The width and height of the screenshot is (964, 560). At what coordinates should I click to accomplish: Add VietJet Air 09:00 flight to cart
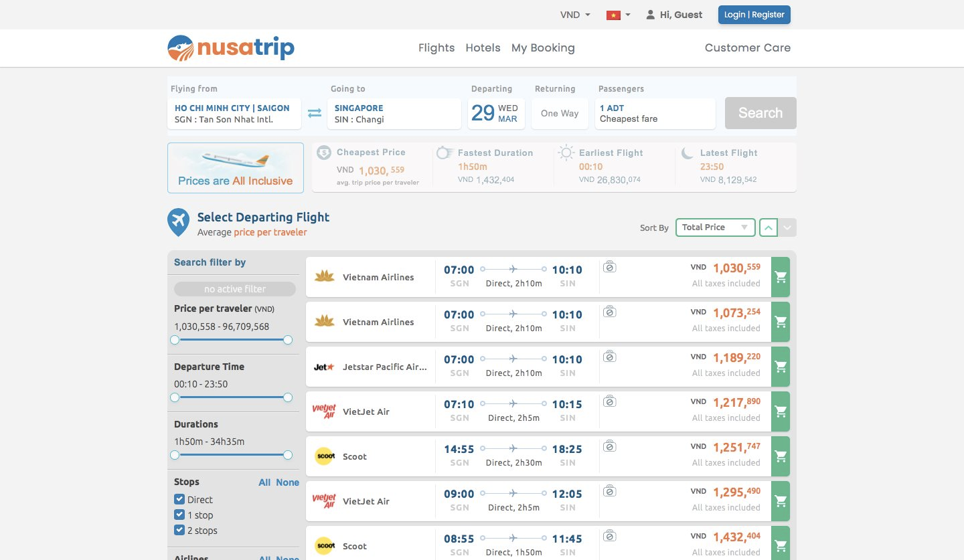pyautogui.click(x=781, y=501)
